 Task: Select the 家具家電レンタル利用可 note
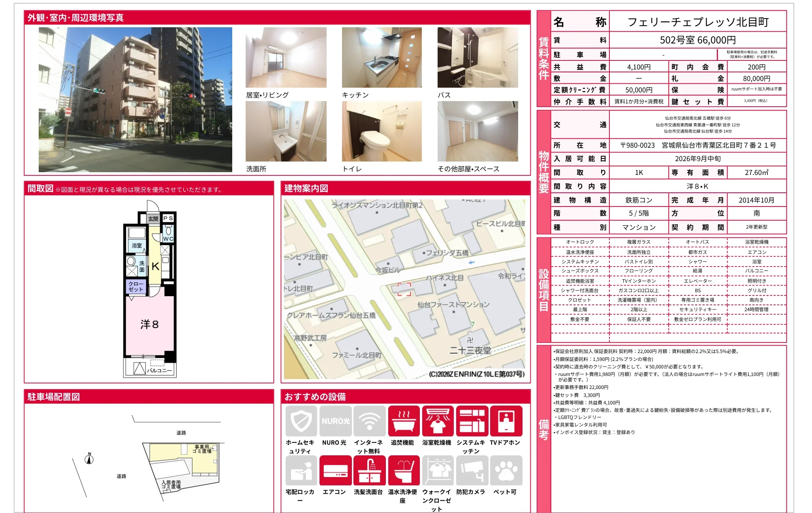tap(580, 425)
